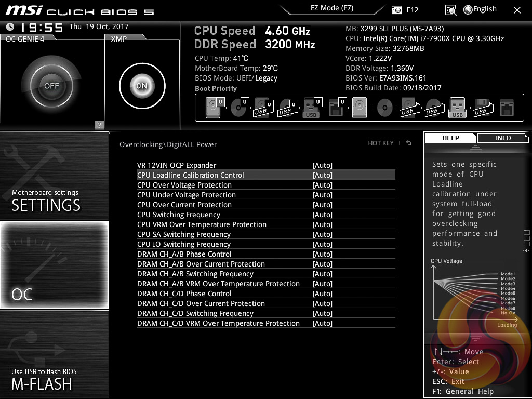Select UEFI hard disk boot device icon
This screenshot has height=399, width=532.
click(215, 108)
